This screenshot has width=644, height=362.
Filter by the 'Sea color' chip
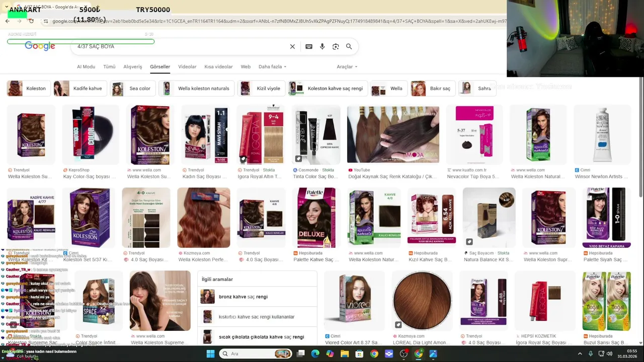tap(133, 88)
